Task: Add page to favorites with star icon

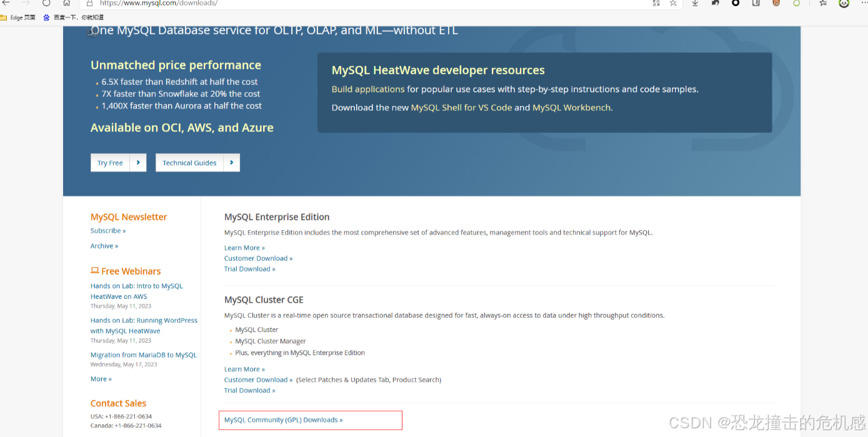Action: coord(673,3)
